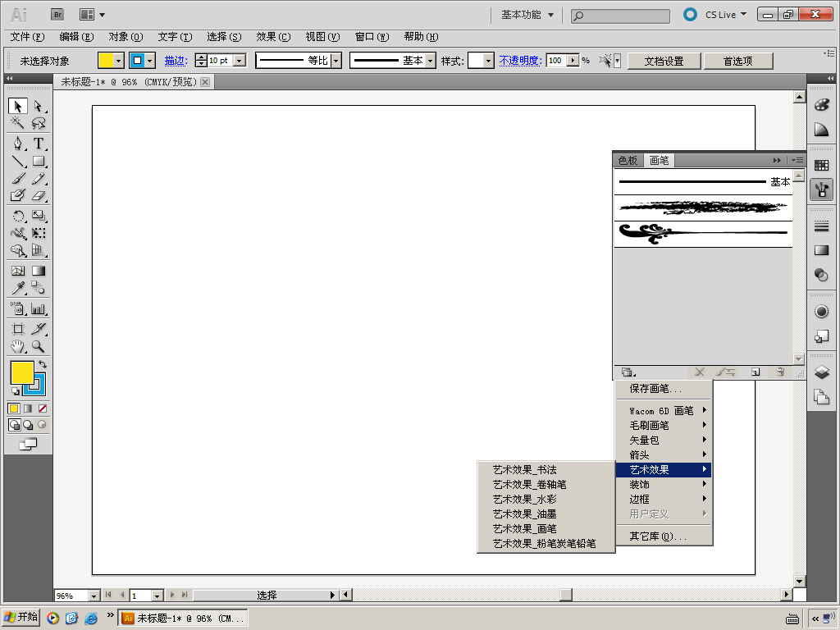Open the 96% zoom level dropdown
840x630 pixels.
point(94,596)
